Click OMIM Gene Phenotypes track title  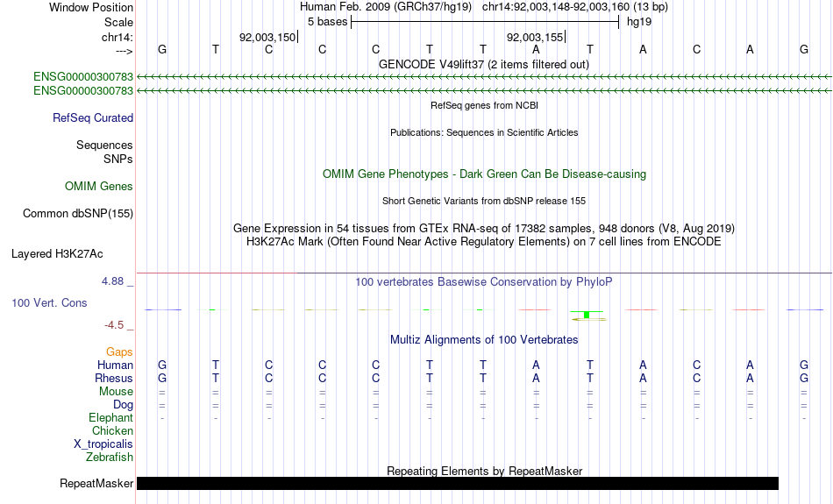484,174
